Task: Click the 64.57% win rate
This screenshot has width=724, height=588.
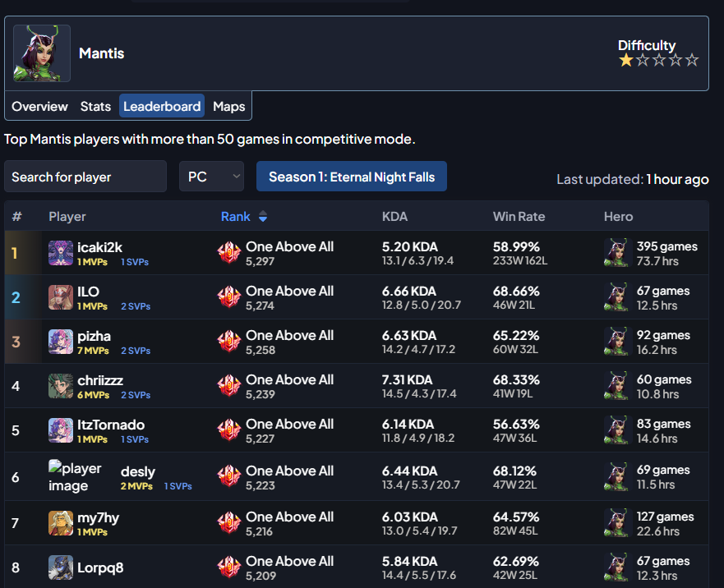Action: click(x=516, y=517)
